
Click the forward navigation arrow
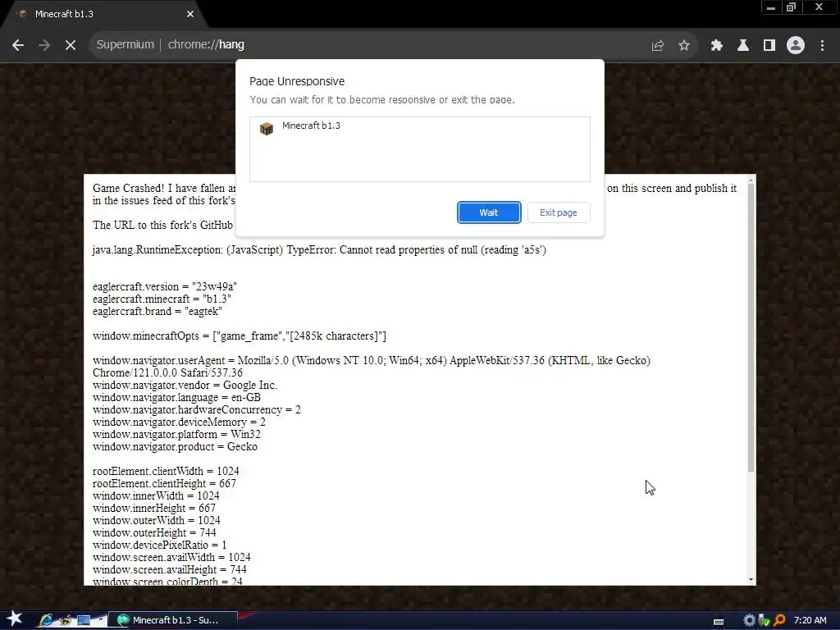click(44, 45)
